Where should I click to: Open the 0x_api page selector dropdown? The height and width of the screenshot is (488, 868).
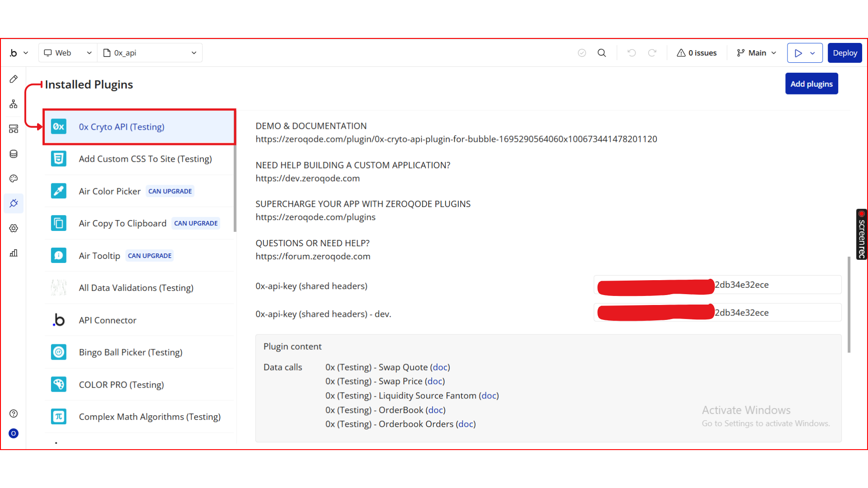pyautogui.click(x=150, y=53)
